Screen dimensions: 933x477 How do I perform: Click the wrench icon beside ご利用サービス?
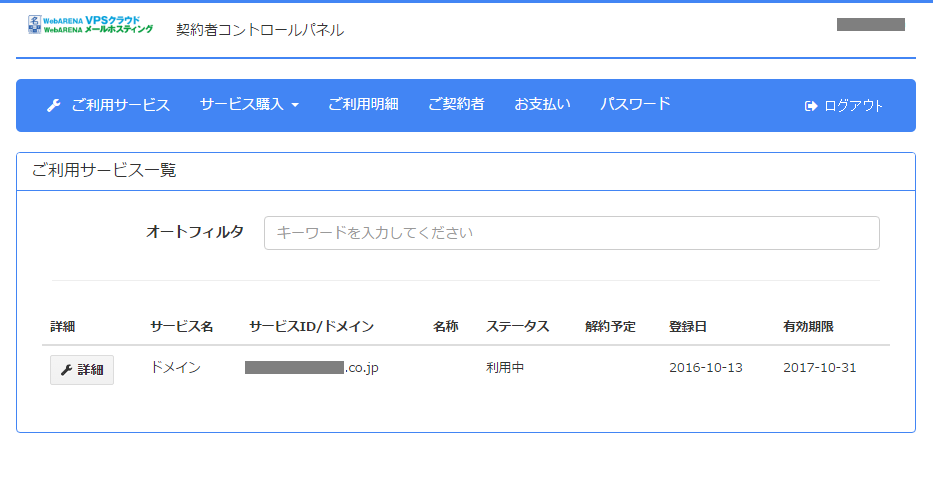pyautogui.click(x=54, y=106)
